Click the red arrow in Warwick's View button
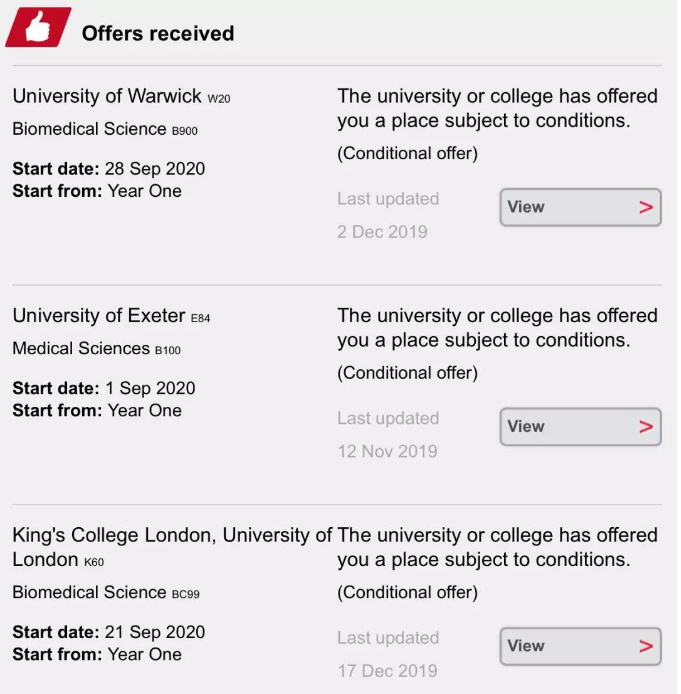Image resolution: width=681 pixels, height=694 pixels. [x=646, y=207]
